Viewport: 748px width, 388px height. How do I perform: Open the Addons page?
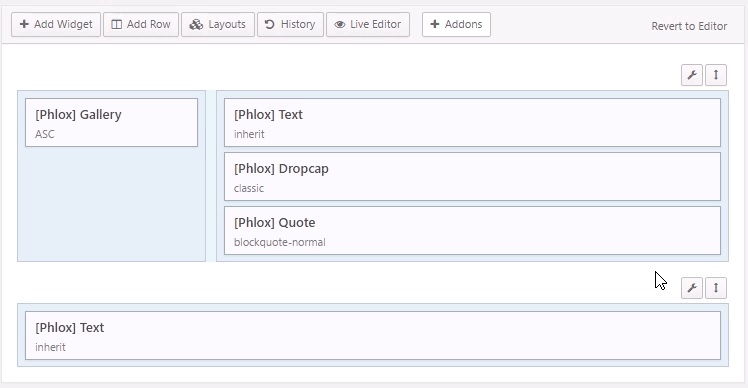pos(456,24)
